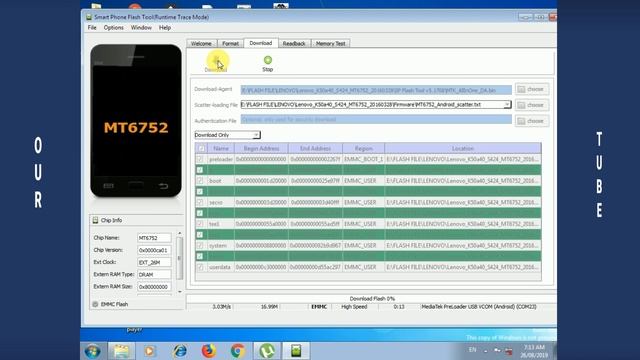640x360 pixels.
Task: Open the Download Only mode dropdown
Action: click(256, 135)
